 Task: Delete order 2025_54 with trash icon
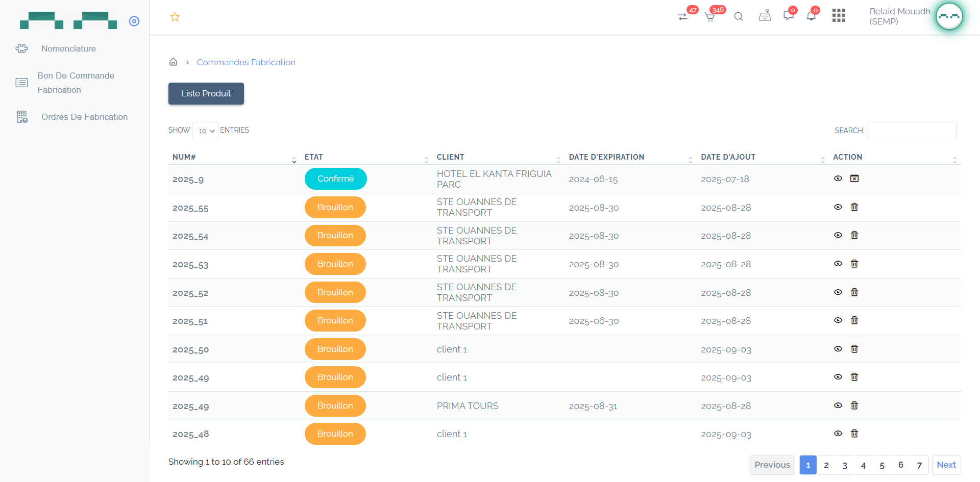tap(854, 235)
